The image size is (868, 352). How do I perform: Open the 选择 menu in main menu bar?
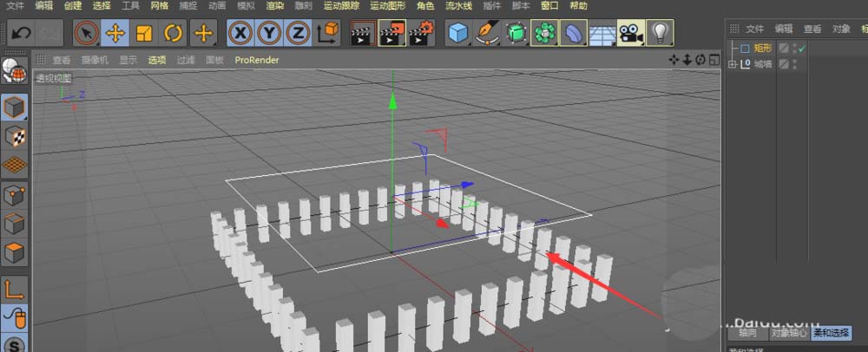(x=102, y=6)
